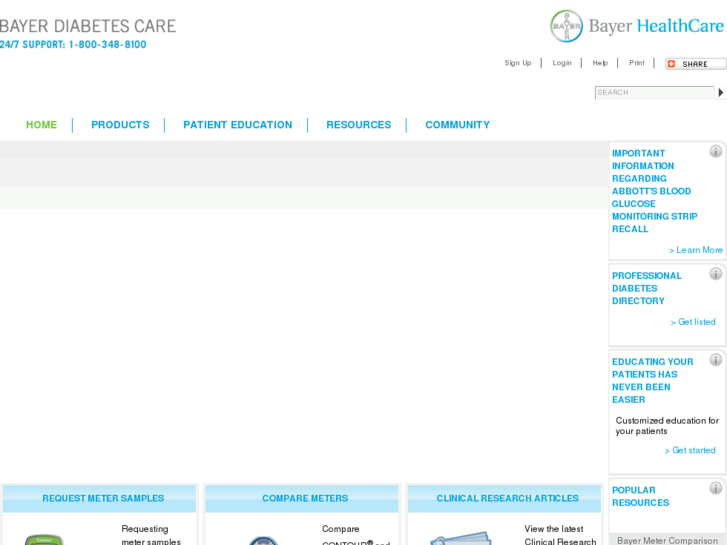Click the Bayer HealthCare wordmark
This screenshot has width=727, height=545.
[656, 26]
